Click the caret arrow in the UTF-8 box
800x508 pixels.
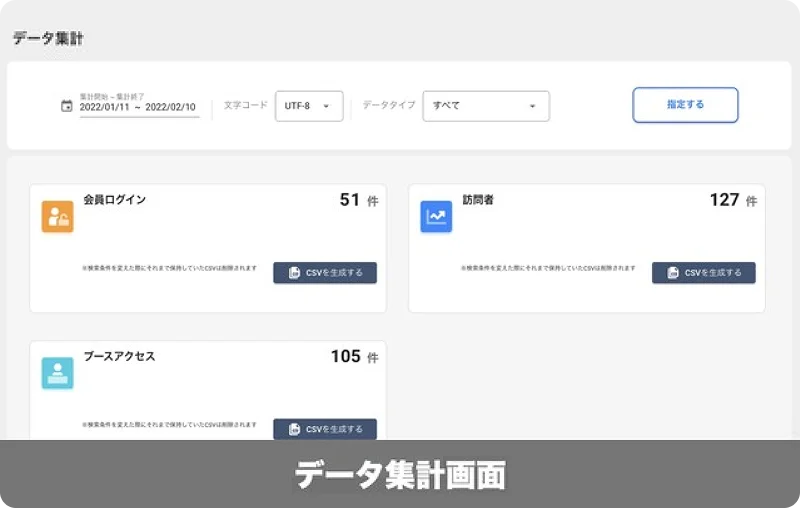tap(326, 106)
